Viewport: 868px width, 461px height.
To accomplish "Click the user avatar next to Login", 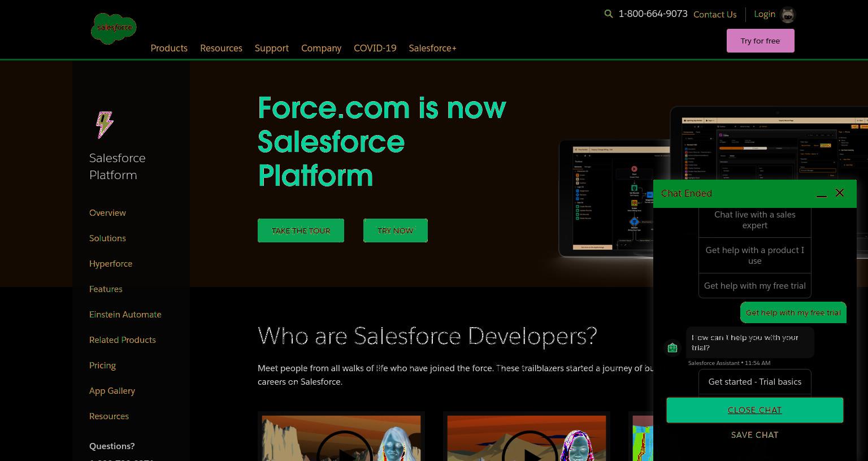I will [x=788, y=15].
